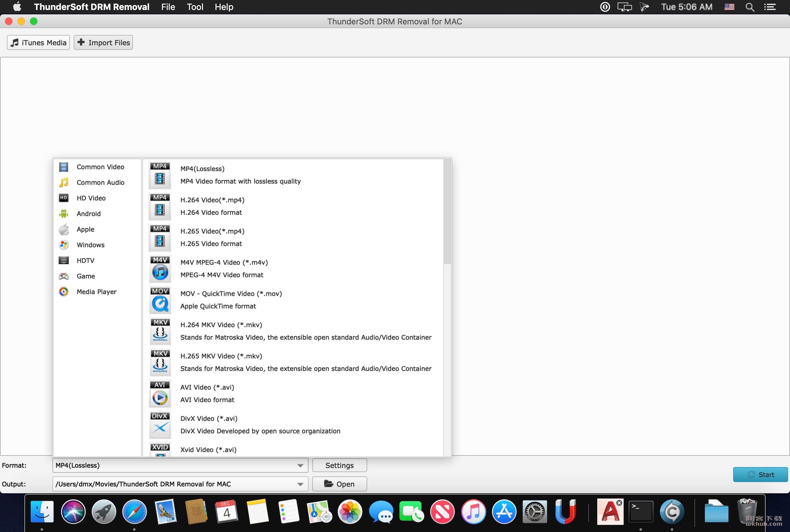Screen dimensions: 790x532
Task: Choose the AVI format icon
Action: pos(160,394)
